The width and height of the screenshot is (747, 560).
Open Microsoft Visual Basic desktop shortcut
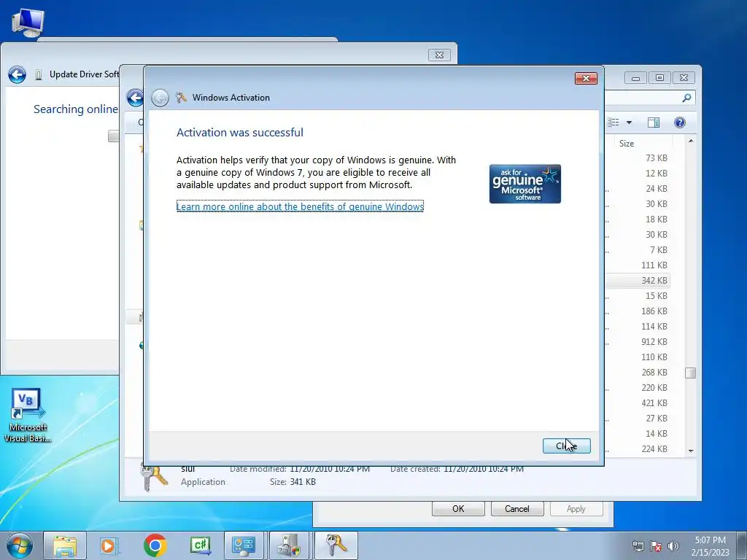coord(27,415)
